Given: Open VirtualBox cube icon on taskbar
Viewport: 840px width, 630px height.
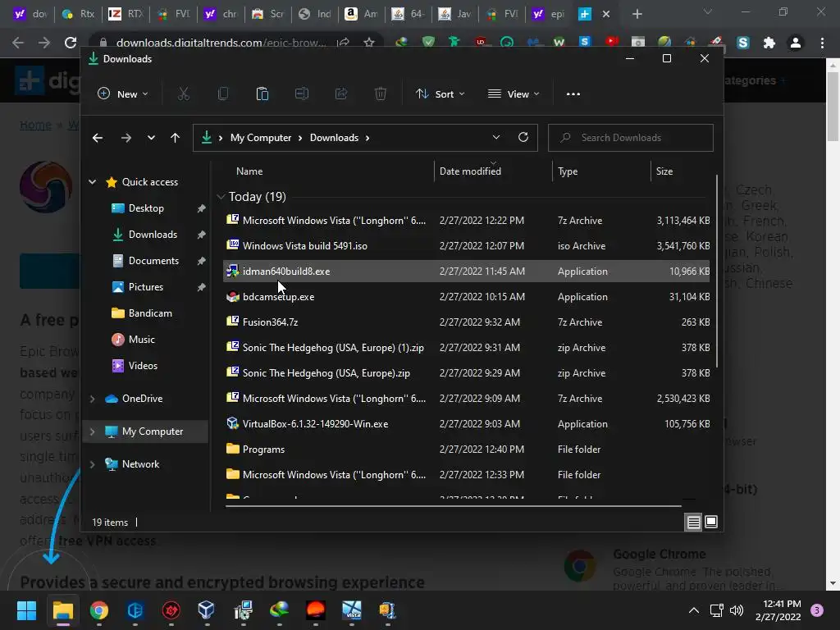Looking at the screenshot, I should (x=206, y=610).
